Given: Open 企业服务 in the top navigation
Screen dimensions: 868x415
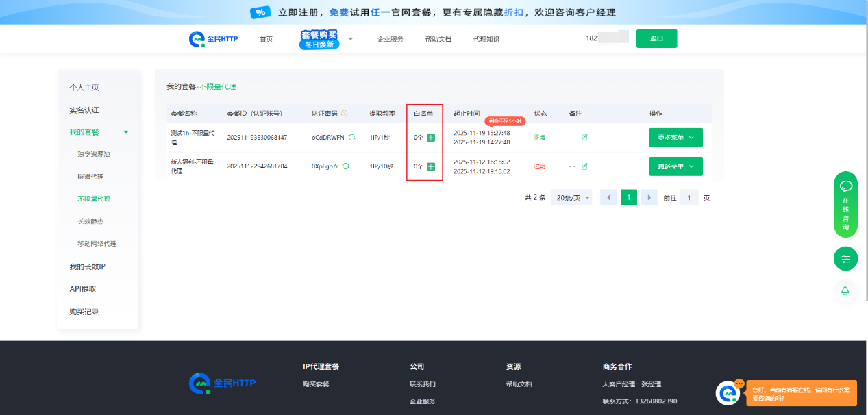Looking at the screenshot, I should [x=390, y=39].
